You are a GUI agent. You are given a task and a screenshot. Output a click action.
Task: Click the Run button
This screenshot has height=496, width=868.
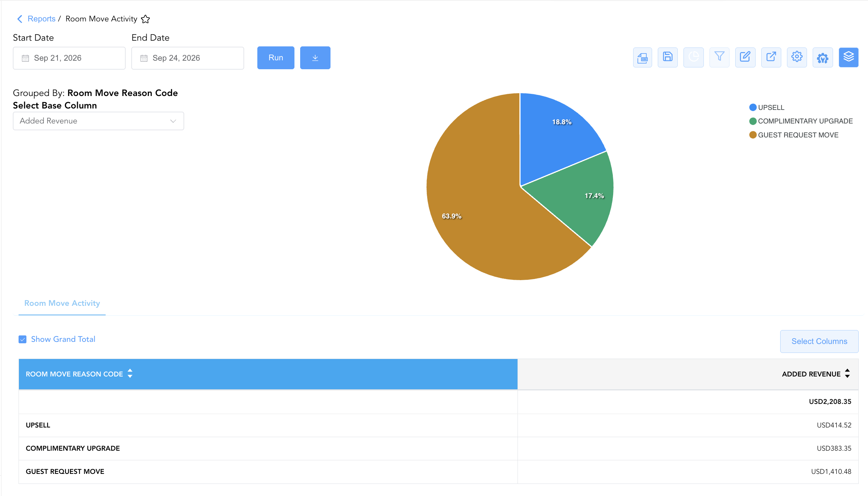(x=276, y=58)
